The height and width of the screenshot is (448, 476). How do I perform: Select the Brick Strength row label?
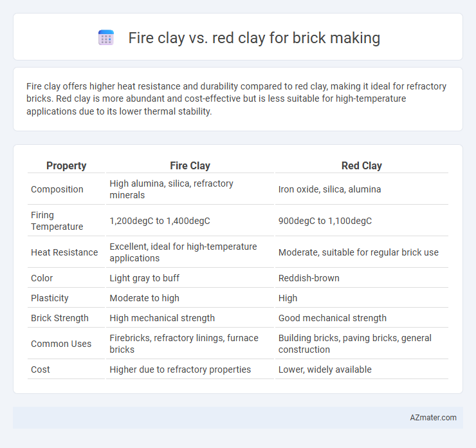[60, 318]
